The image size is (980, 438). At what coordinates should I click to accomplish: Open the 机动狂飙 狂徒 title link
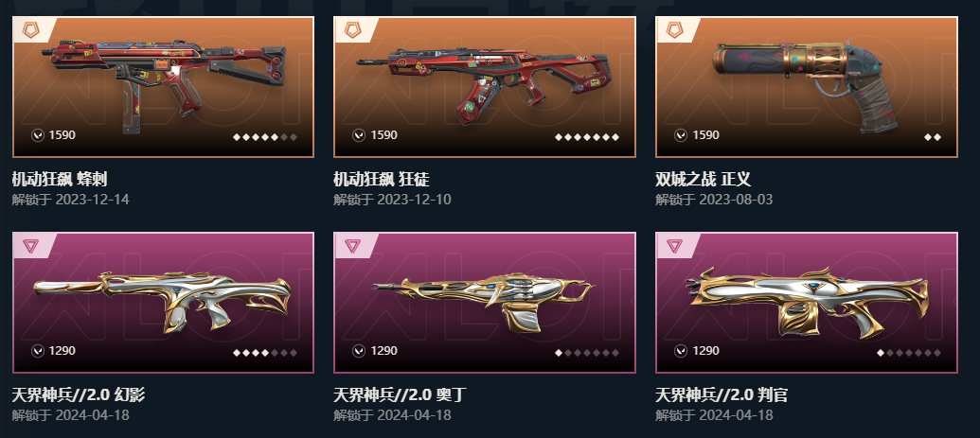pyautogui.click(x=382, y=180)
